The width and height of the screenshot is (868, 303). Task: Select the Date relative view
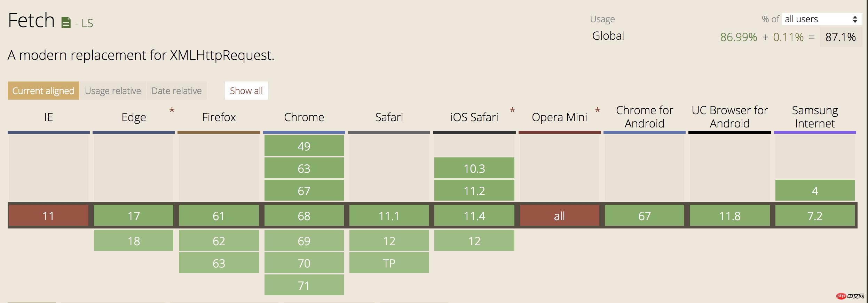[176, 91]
